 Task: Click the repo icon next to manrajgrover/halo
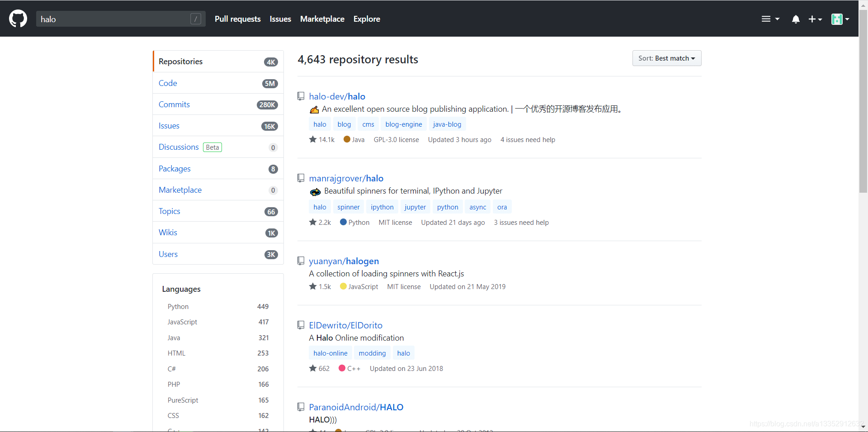pyautogui.click(x=301, y=178)
